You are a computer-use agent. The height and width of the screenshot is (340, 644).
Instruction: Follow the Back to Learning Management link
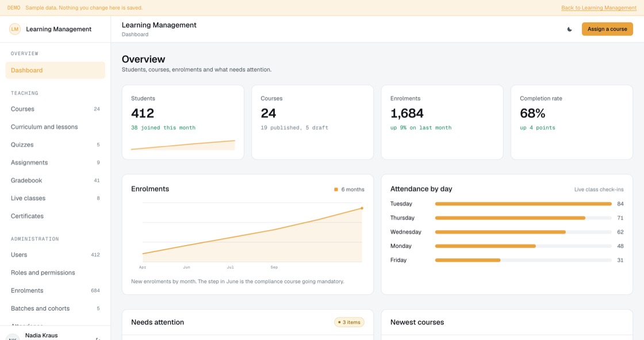[x=599, y=8]
